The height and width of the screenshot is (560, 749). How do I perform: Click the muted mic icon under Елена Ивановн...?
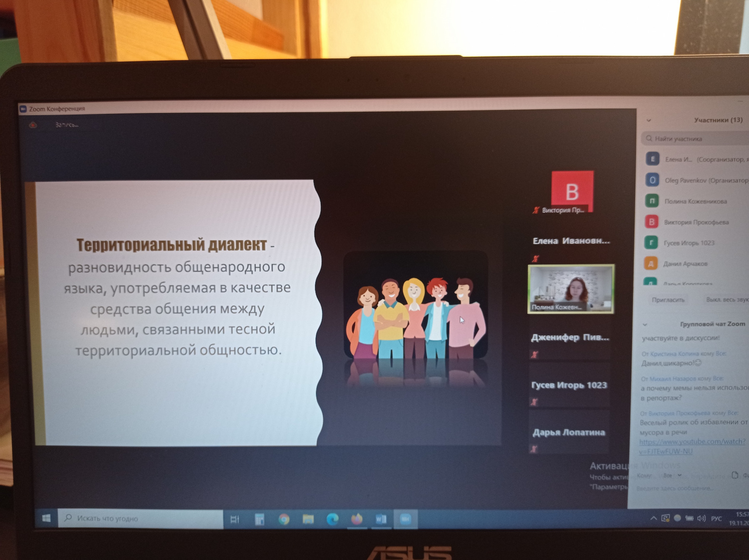536,258
